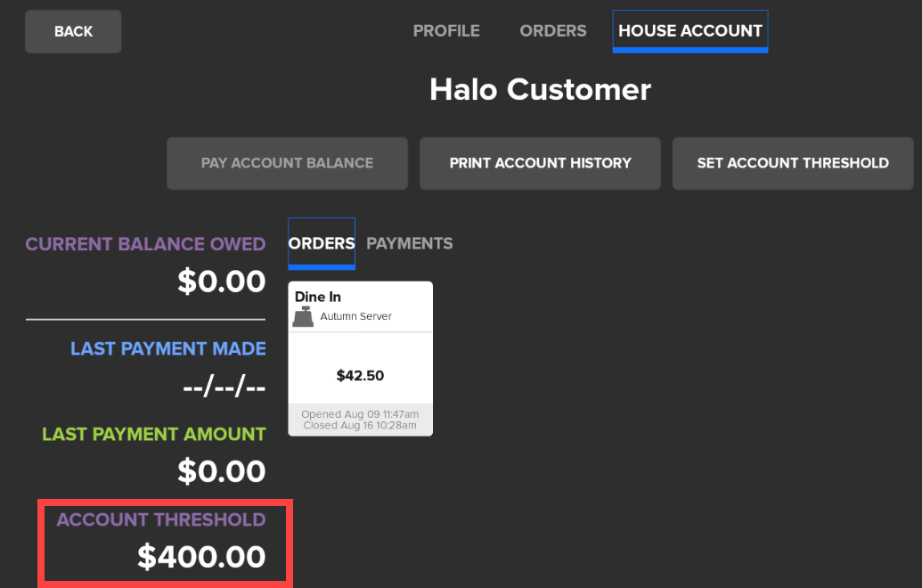Screen dimensions: 922x588
Task: Click the --/--/-- last payment date
Action: point(223,388)
